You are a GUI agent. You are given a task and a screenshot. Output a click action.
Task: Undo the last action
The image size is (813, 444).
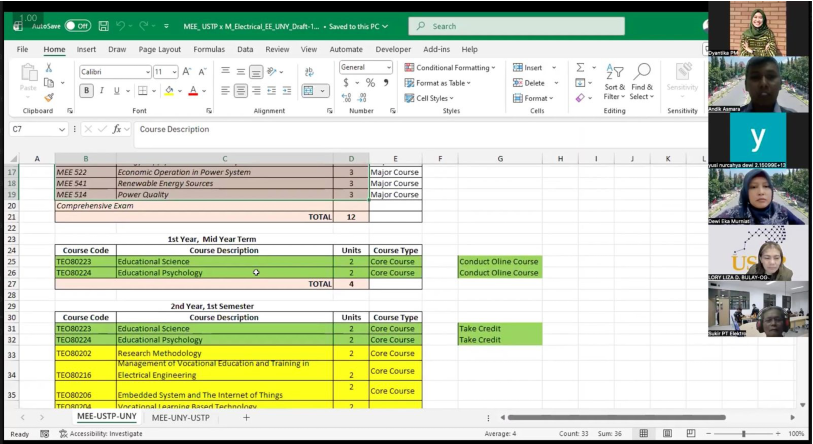point(120,25)
